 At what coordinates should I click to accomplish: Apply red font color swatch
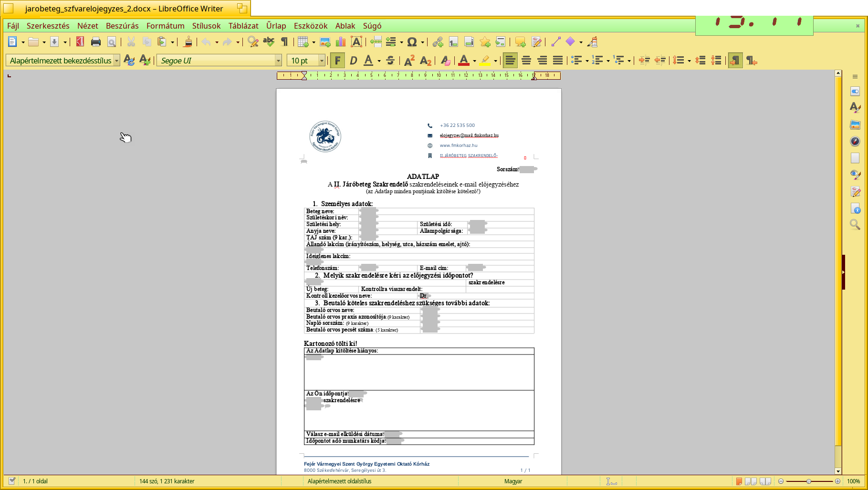point(463,61)
